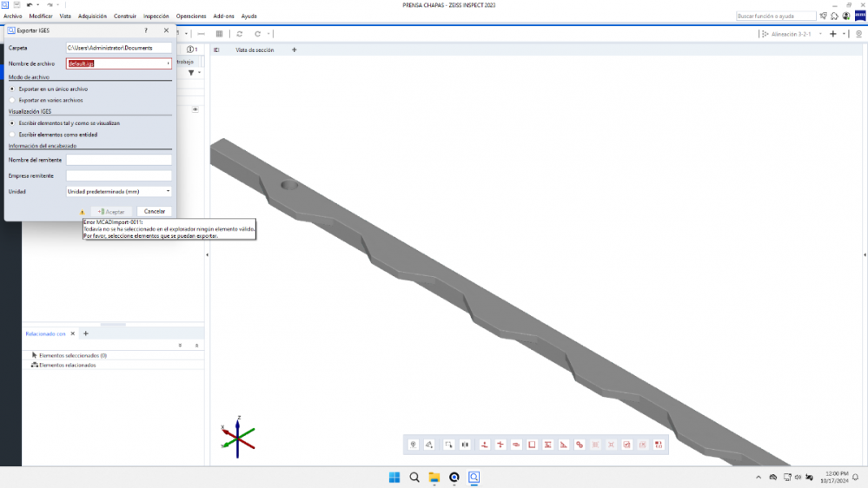Screen dimensions: 868x488
Task: Close the Exportar IGES dialog
Action: (166, 30)
